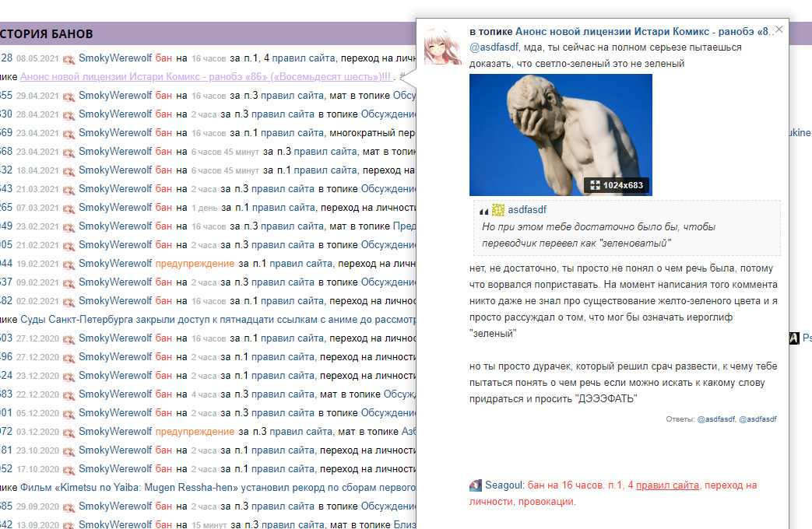Image resolution: width=812 pixels, height=529 pixels.
Task: Click the asdfasdf avatar in the quote
Action: click(498, 210)
